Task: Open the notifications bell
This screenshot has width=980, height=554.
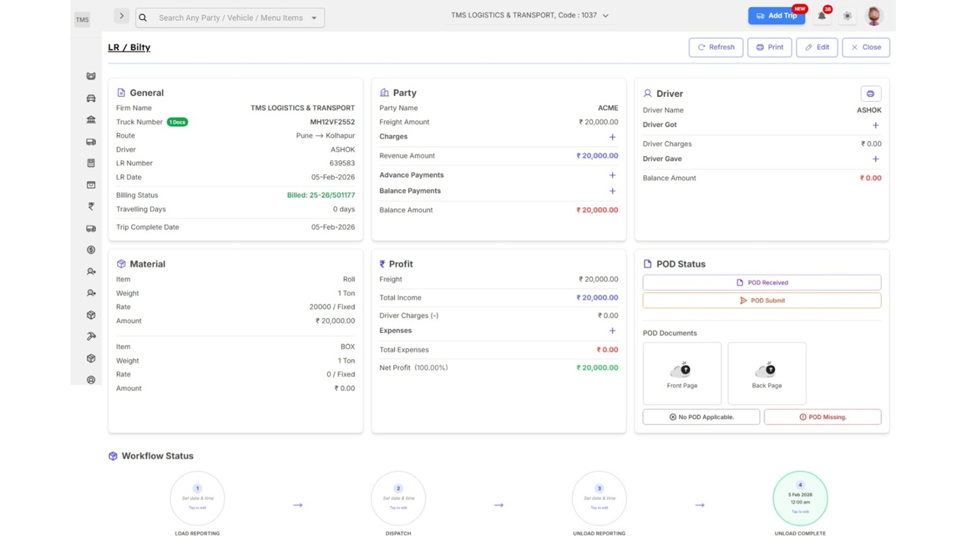Action: [x=822, y=16]
